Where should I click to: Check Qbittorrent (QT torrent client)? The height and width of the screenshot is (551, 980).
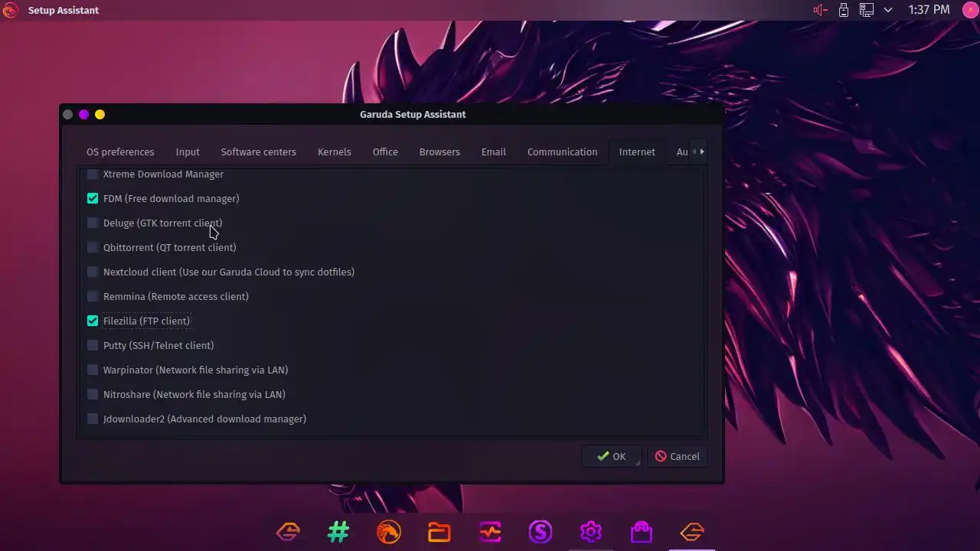(x=93, y=247)
